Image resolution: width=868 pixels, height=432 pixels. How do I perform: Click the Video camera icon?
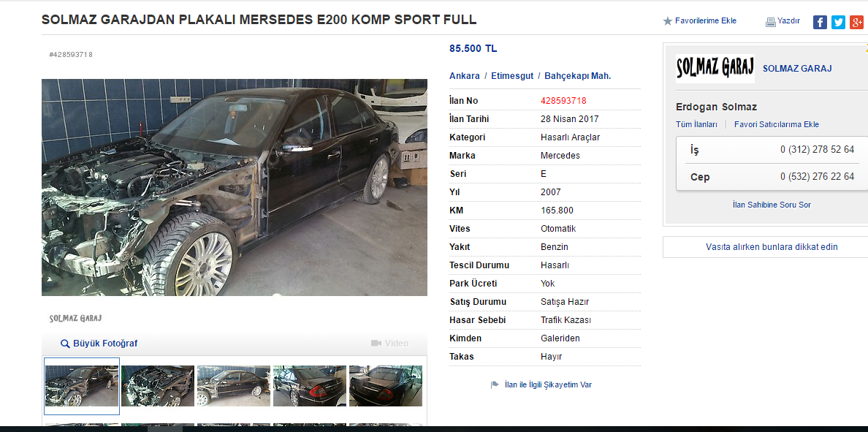pos(376,344)
